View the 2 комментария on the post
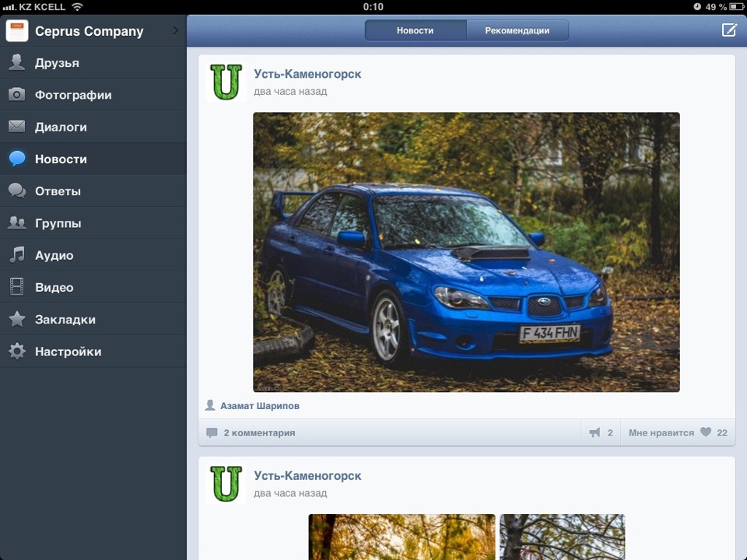747x560 pixels. (x=249, y=432)
